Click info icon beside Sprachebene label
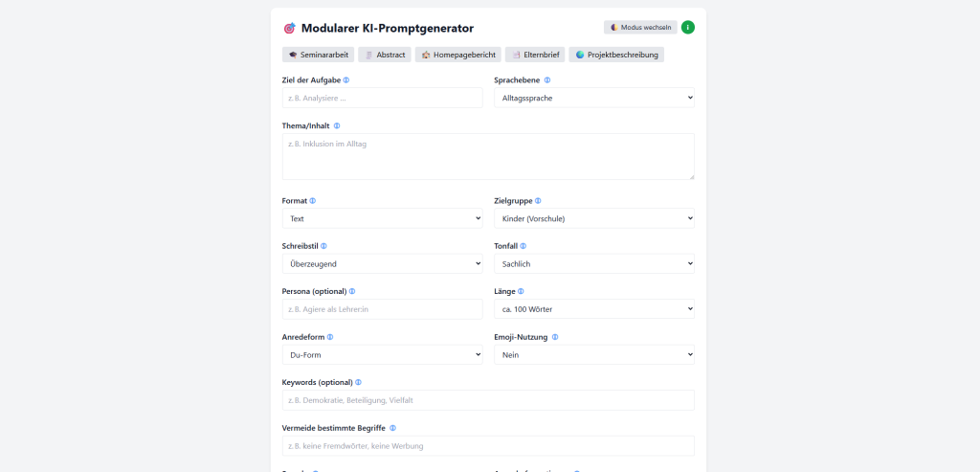The width and height of the screenshot is (980, 472). [547, 80]
